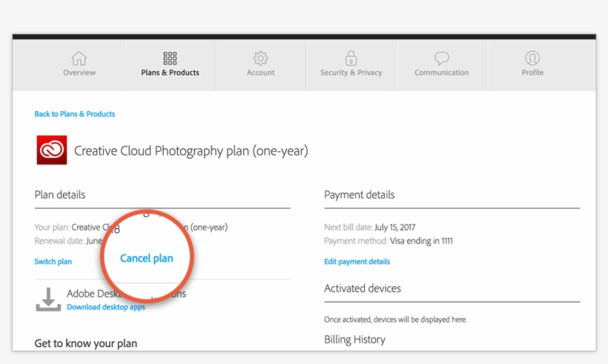608x364 pixels.
Task: Click the Creative Cloud Photography plan title
Action: (x=191, y=150)
